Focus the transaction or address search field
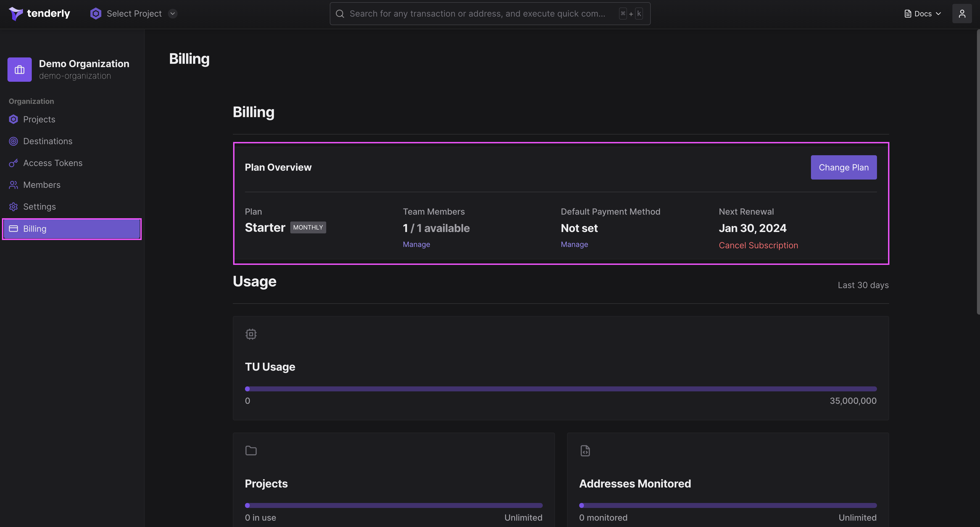The height and width of the screenshot is (527, 980). (x=490, y=14)
